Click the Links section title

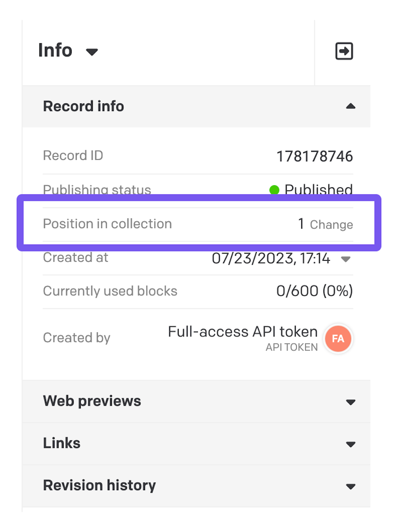pos(62,443)
